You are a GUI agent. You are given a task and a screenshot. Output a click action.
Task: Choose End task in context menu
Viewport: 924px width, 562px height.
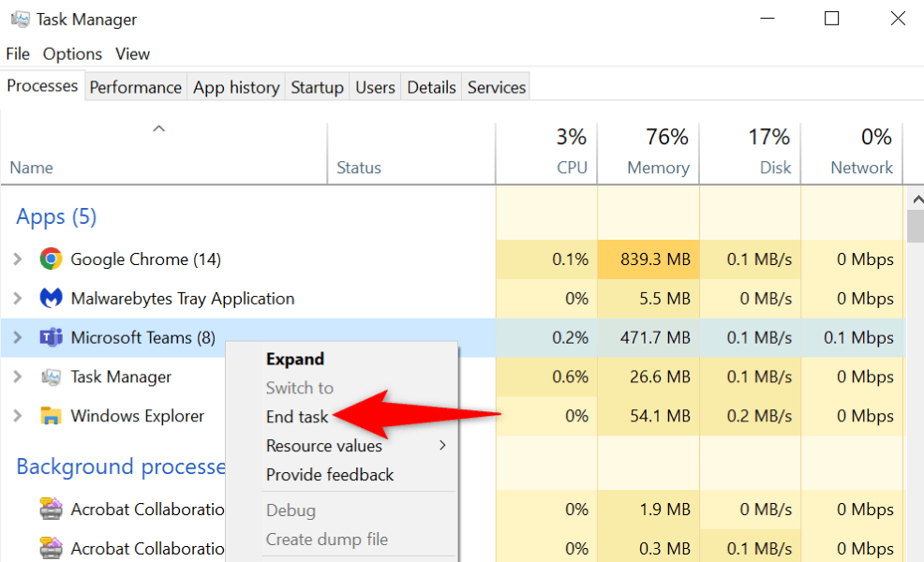(x=296, y=417)
